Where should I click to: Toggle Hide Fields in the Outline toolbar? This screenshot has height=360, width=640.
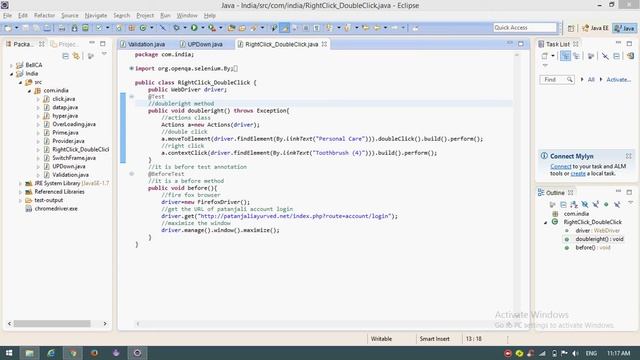point(585,204)
